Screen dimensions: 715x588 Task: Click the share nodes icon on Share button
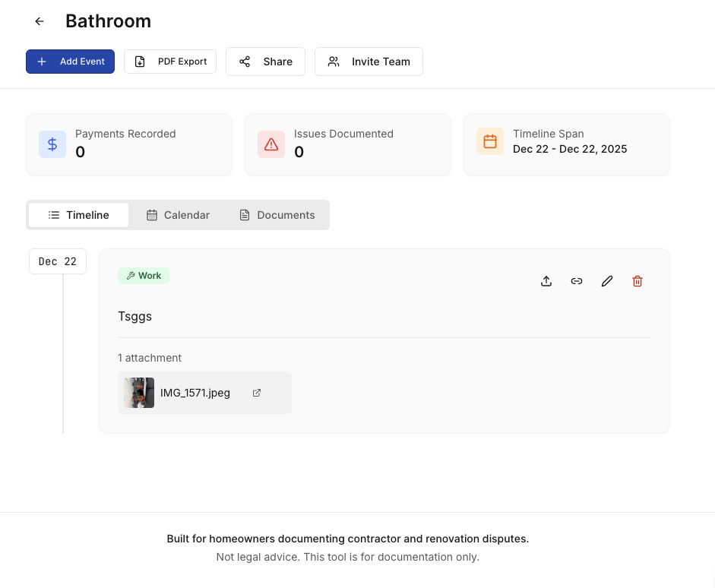coord(245,62)
